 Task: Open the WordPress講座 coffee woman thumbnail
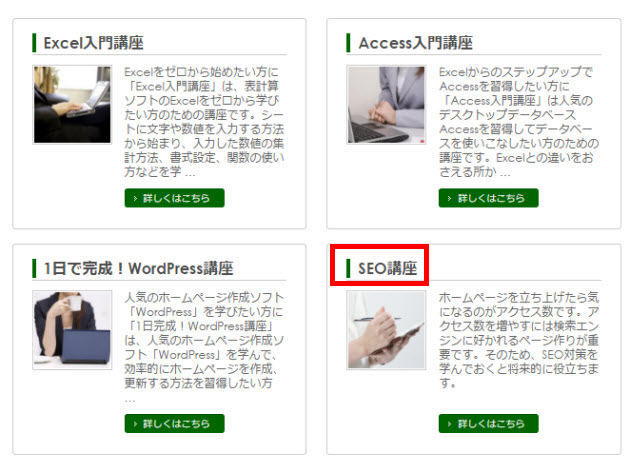pyautogui.click(x=72, y=330)
